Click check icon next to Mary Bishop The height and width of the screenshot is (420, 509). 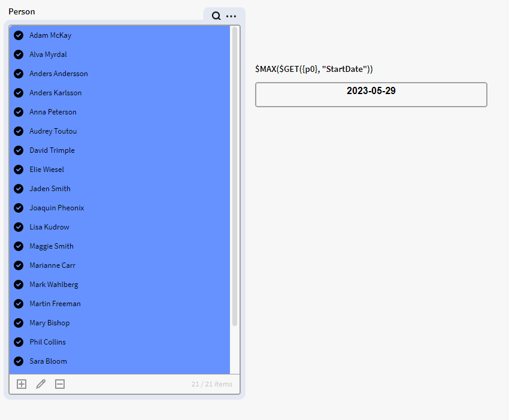click(x=19, y=323)
